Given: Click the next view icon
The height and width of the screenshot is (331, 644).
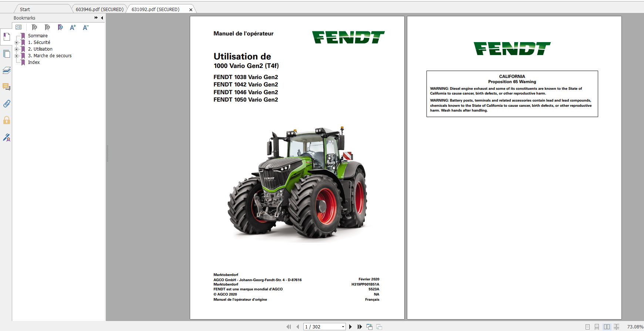Looking at the screenshot, I should coord(379,327).
